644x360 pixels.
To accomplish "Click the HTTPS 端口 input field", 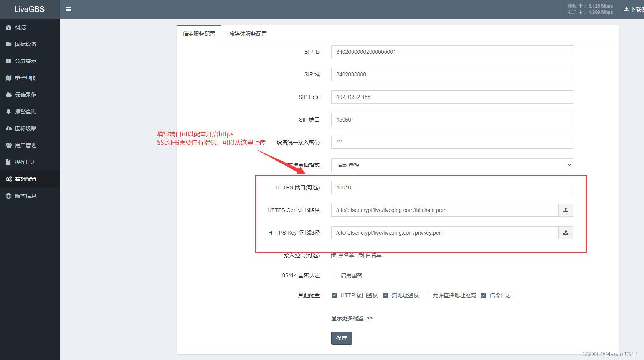I will pyautogui.click(x=452, y=187).
